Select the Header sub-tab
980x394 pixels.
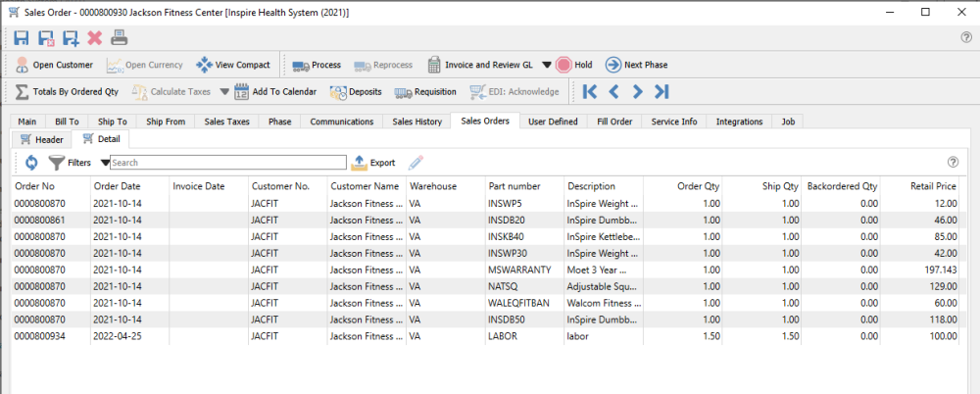coord(42,140)
